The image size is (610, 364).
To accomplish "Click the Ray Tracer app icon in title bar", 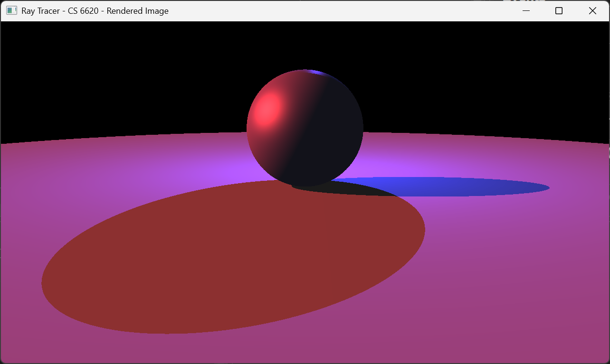I will point(11,10).
